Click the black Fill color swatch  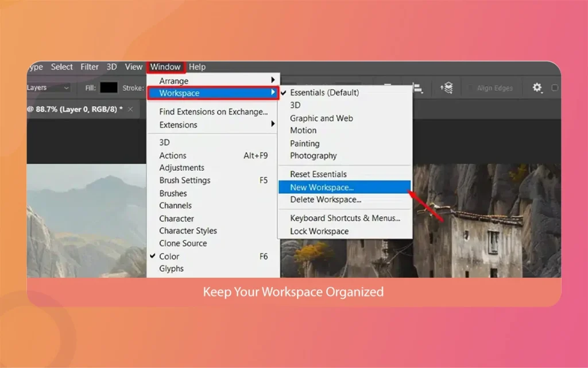tap(109, 87)
